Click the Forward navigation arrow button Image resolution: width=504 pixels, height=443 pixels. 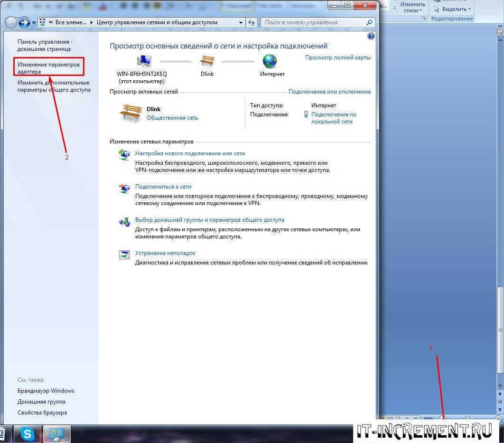(x=24, y=22)
